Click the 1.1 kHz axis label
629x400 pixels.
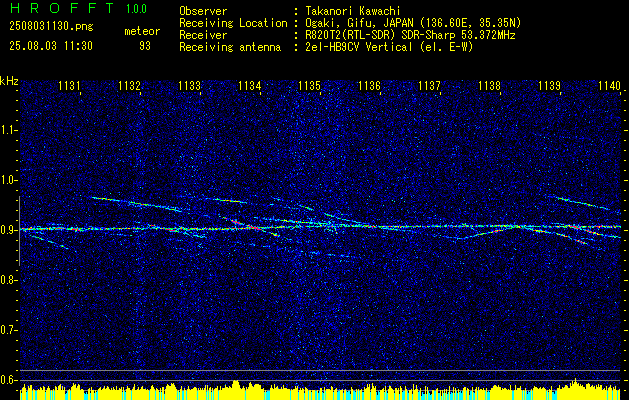8,130
